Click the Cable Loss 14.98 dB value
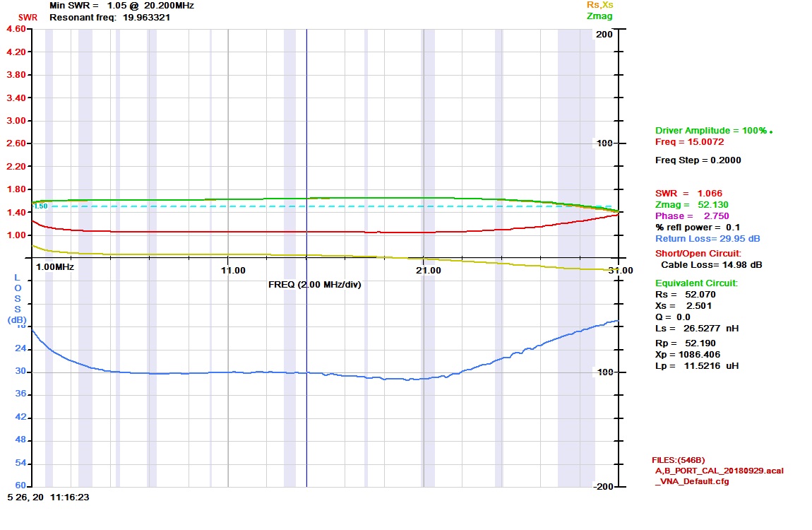The height and width of the screenshot is (530, 812). pyautogui.click(x=710, y=265)
